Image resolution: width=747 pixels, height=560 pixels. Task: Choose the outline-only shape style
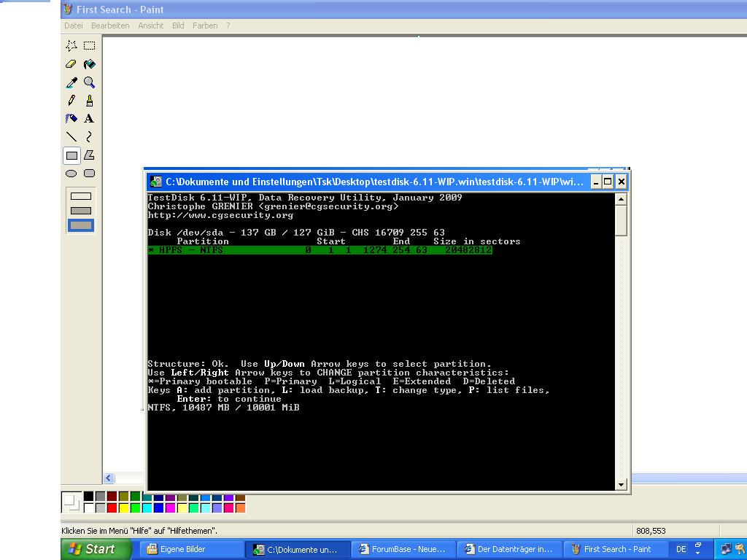[80, 196]
